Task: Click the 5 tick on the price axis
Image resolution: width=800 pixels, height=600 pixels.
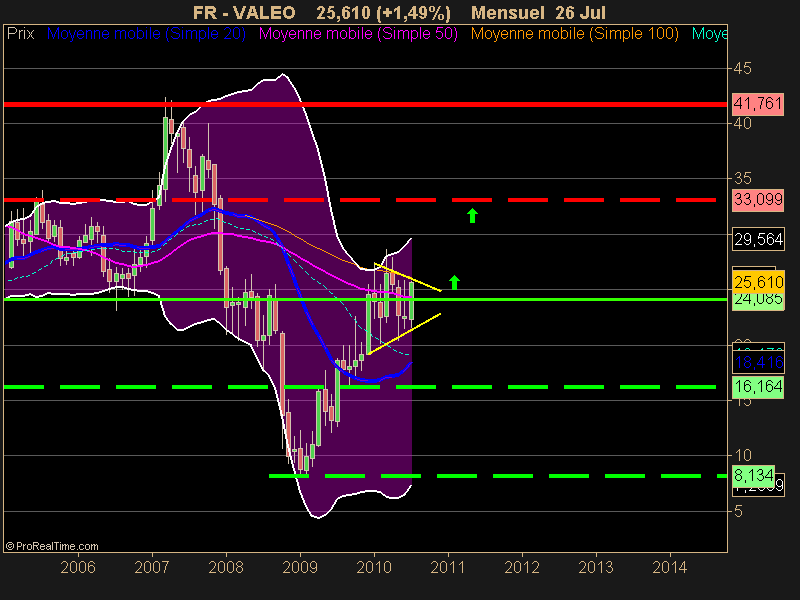Action: pyautogui.click(x=738, y=511)
